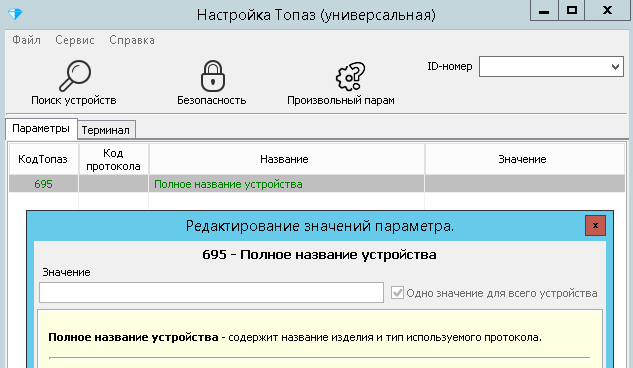
Task: Click the 'Название' column header
Action: [x=284, y=159]
